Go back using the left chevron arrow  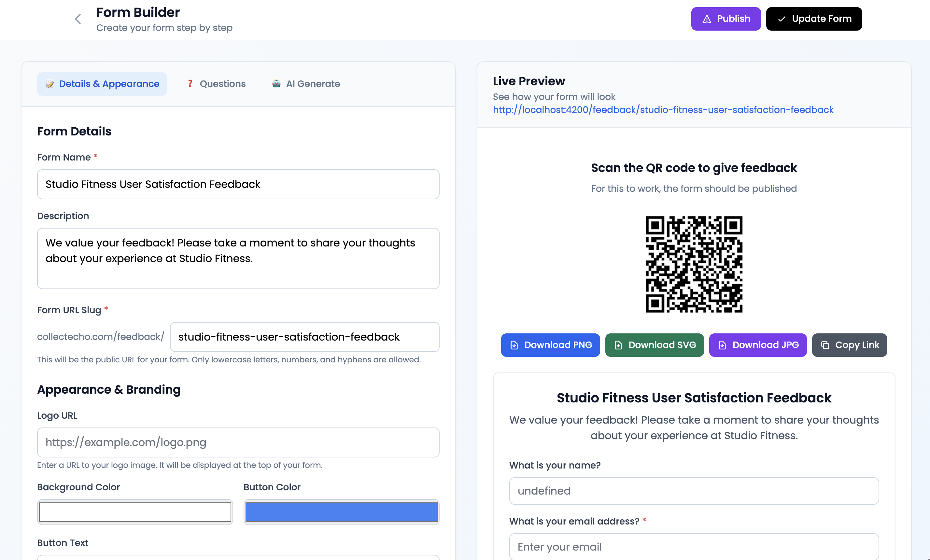click(78, 19)
